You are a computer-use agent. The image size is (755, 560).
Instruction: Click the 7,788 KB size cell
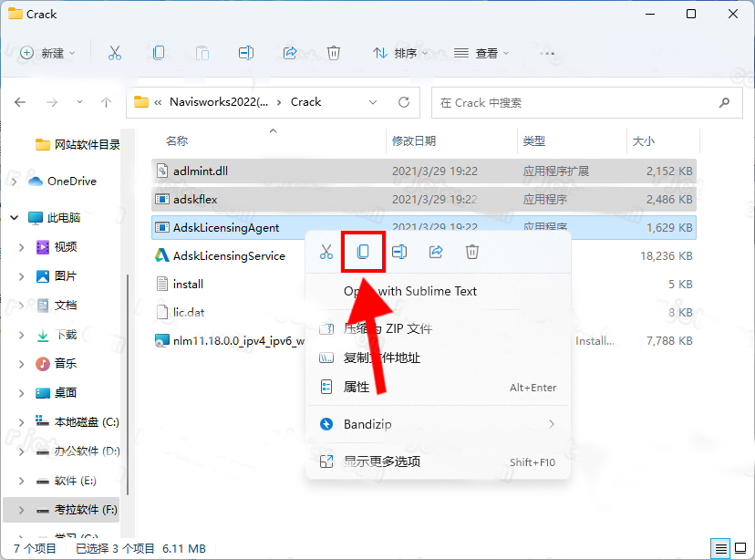tap(669, 341)
